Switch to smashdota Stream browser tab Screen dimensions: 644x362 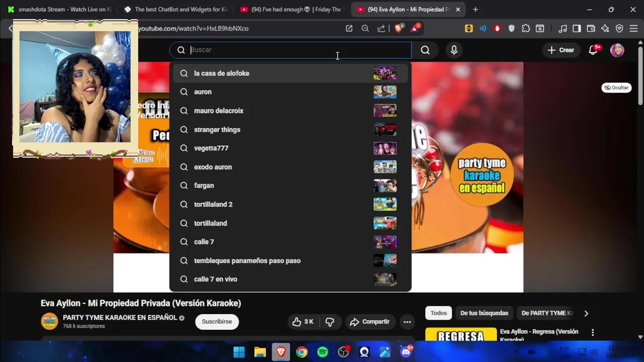pos(60,10)
